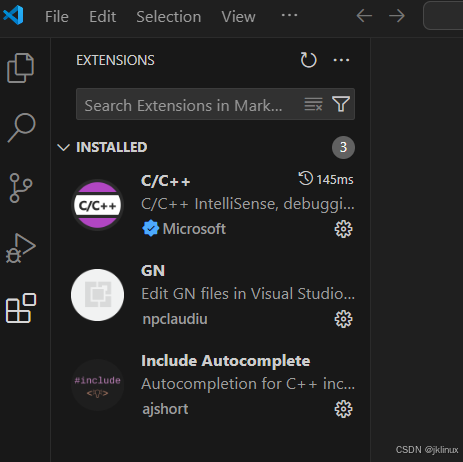Open the Explorer view in activity bar
This screenshot has height=462, width=463.
(x=20, y=68)
